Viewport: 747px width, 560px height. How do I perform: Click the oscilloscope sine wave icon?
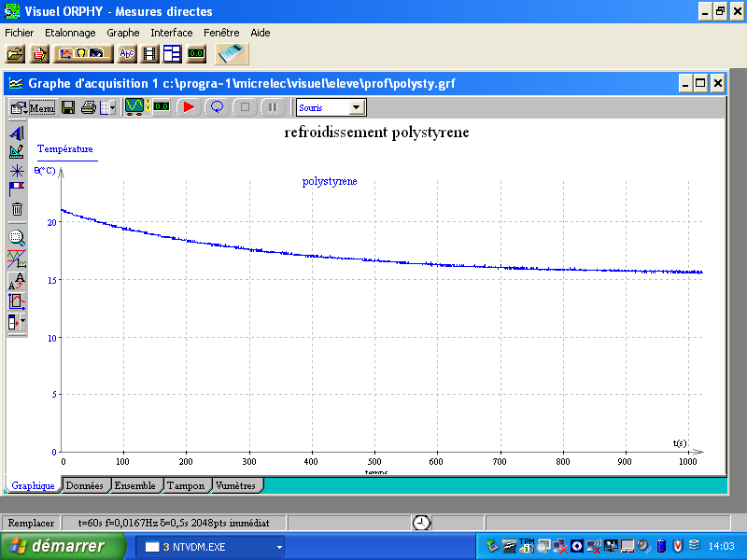click(134, 106)
